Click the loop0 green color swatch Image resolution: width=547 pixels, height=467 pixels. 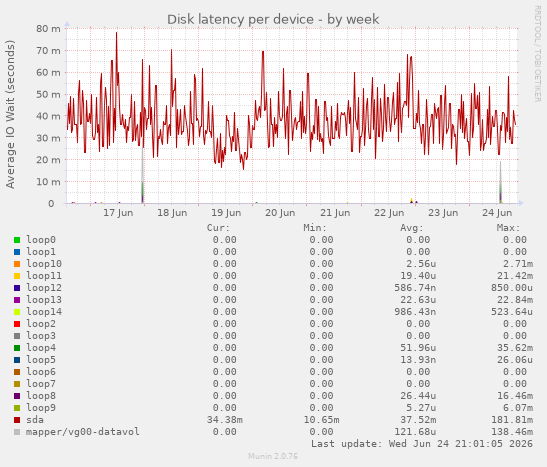coord(17,240)
